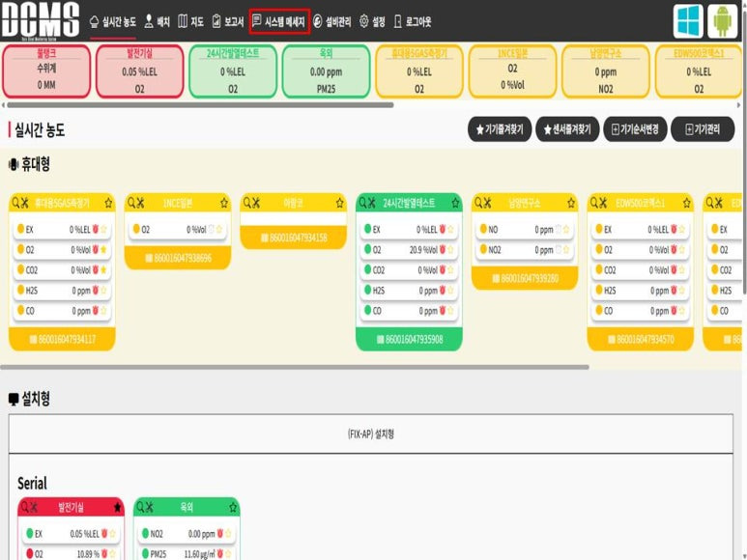Screen dimensions: 747x560
Task: Click magnifier icon on 휴대용5GAS측정기 card
Action: click(x=15, y=203)
